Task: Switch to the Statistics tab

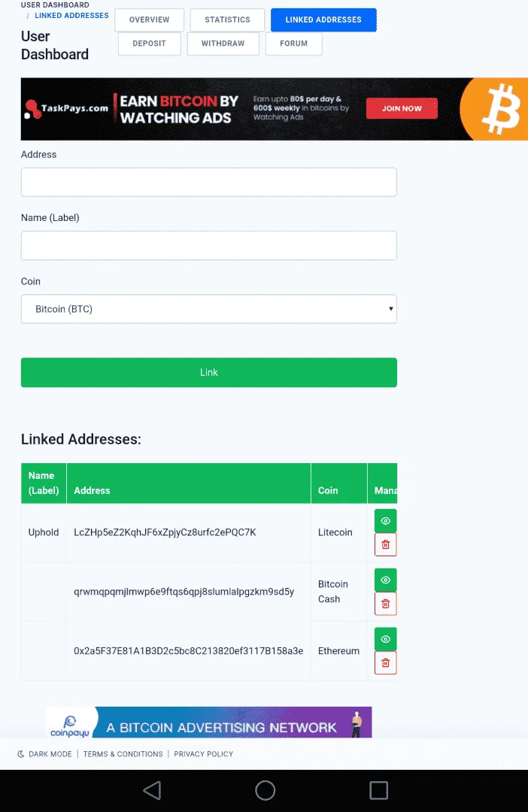Action: tap(227, 20)
